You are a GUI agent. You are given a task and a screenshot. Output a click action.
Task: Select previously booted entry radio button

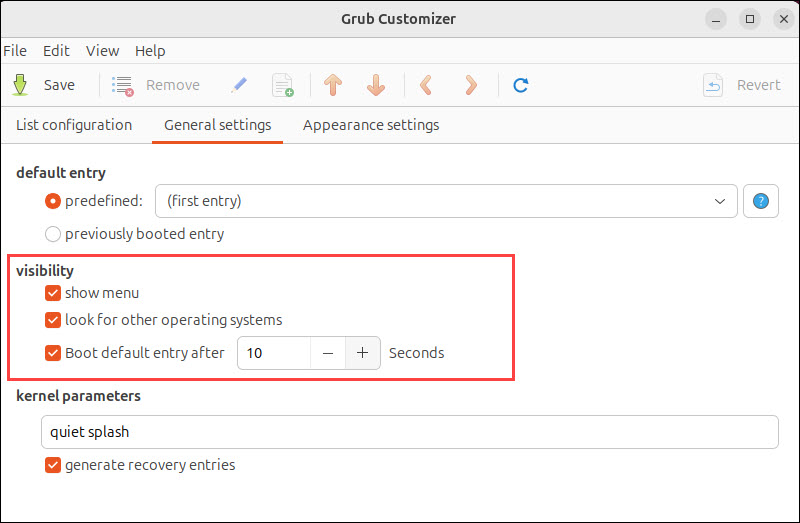coord(53,234)
